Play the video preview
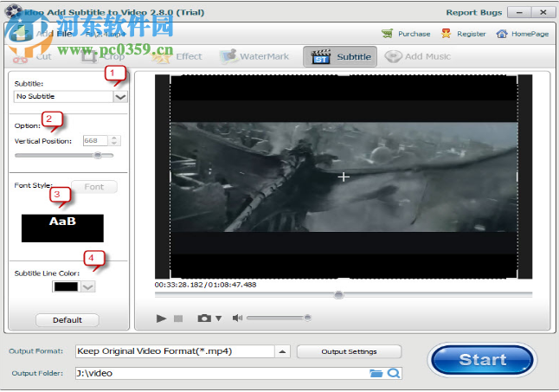The height and width of the screenshot is (392, 559). click(161, 318)
